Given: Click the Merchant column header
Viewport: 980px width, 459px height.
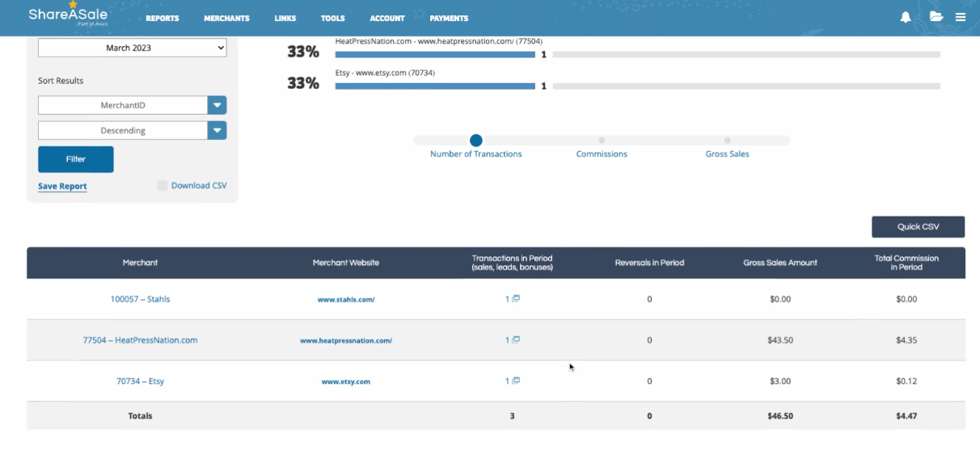Looking at the screenshot, I should click(140, 263).
